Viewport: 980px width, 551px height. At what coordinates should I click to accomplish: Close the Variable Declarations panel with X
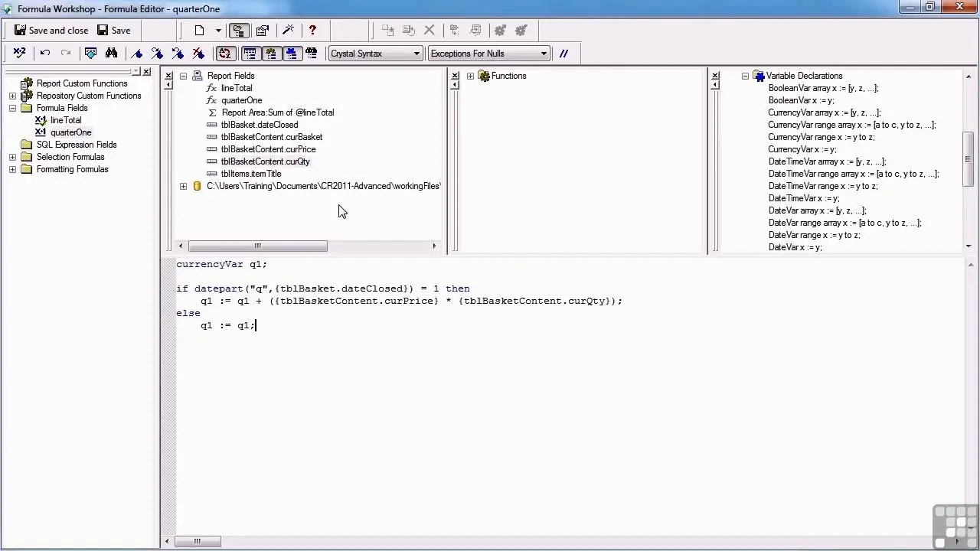pyautogui.click(x=715, y=76)
